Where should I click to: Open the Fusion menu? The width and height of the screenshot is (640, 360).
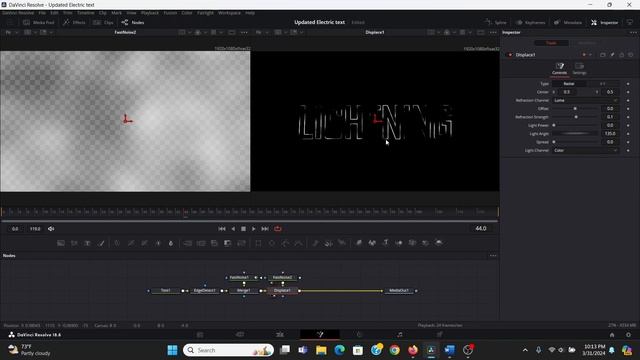(170, 13)
